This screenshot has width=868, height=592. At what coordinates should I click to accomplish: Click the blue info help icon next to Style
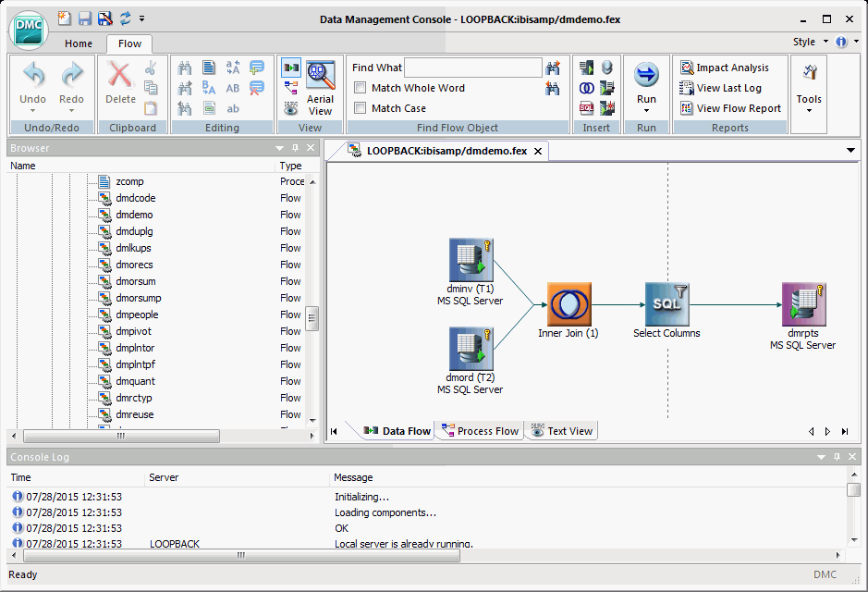click(841, 42)
